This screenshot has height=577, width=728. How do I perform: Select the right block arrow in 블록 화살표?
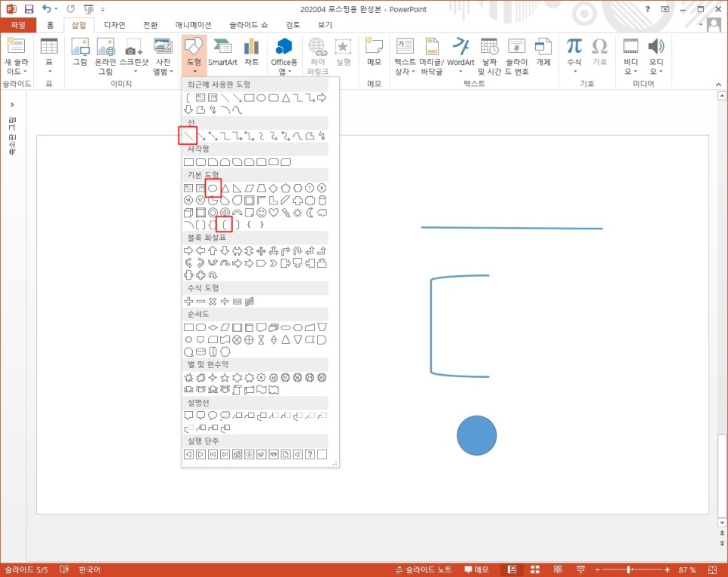(188, 251)
